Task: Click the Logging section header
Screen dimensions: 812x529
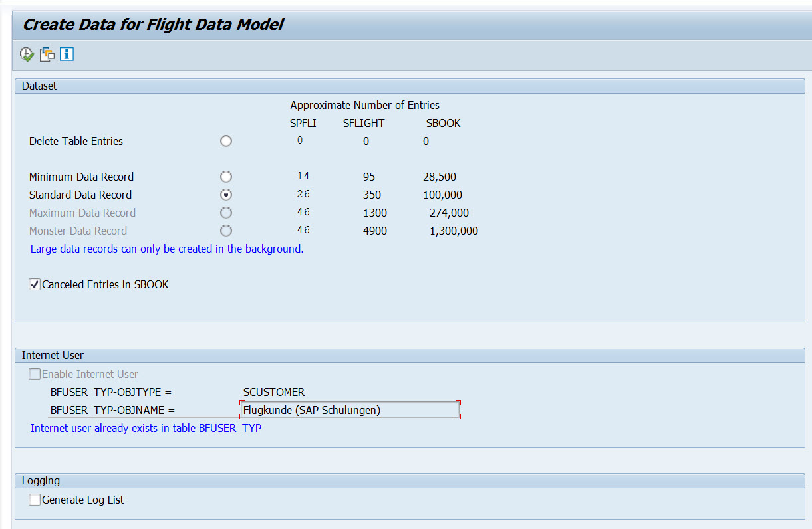Action: pyautogui.click(x=38, y=480)
